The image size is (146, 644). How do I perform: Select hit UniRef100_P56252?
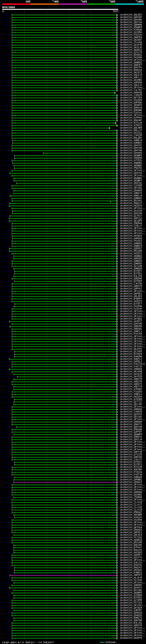coord(131,168)
